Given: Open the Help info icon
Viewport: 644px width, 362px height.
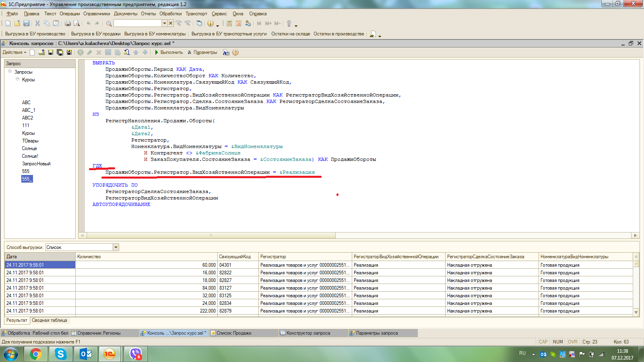Looking at the screenshot, I should 210,23.
